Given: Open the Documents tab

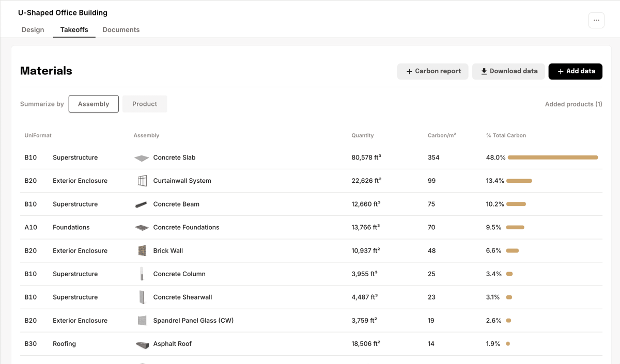Looking at the screenshot, I should coord(121,29).
